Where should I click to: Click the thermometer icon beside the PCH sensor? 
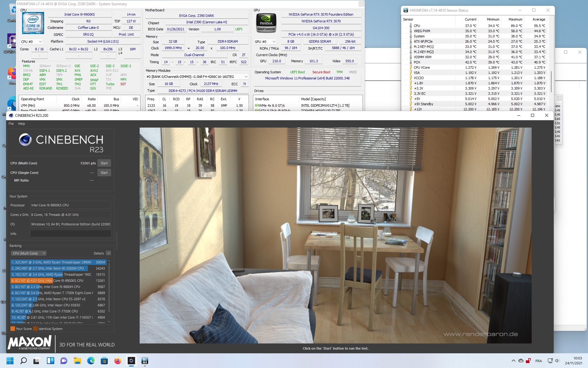click(x=411, y=62)
